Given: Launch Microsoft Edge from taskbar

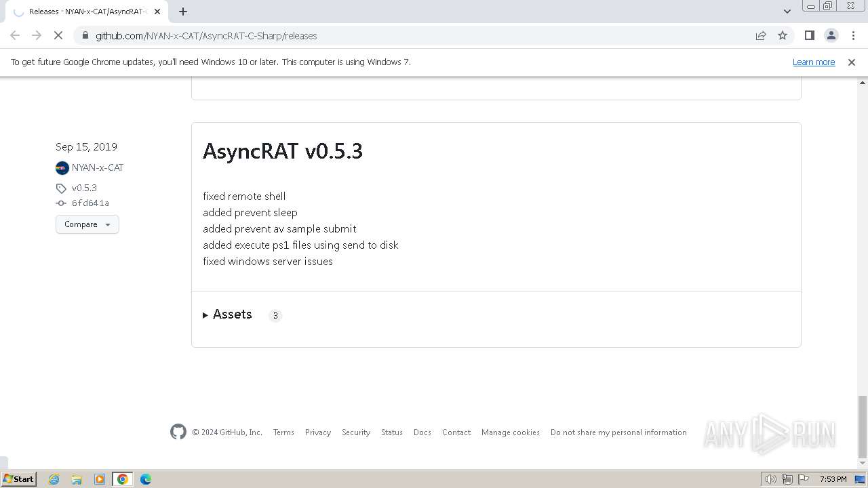Looking at the screenshot, I should click(x=146, y=479).
